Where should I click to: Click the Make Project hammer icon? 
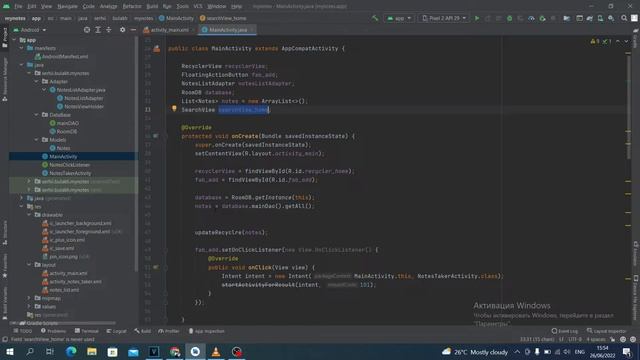[x=375, y=18]
